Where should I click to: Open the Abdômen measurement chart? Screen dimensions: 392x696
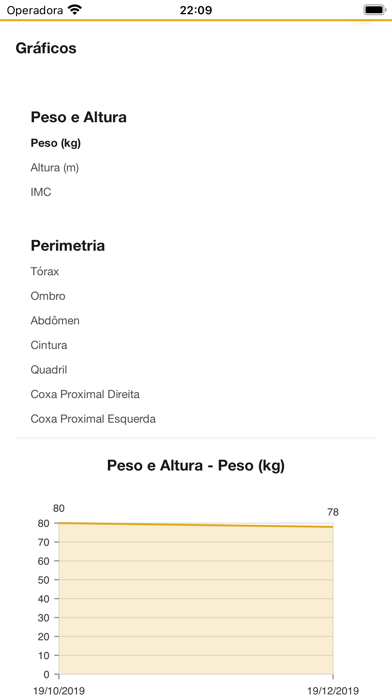(55, 320)
